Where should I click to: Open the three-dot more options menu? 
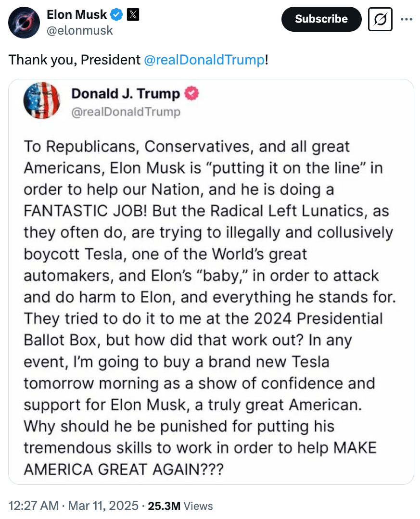click(x=406, y=19)
